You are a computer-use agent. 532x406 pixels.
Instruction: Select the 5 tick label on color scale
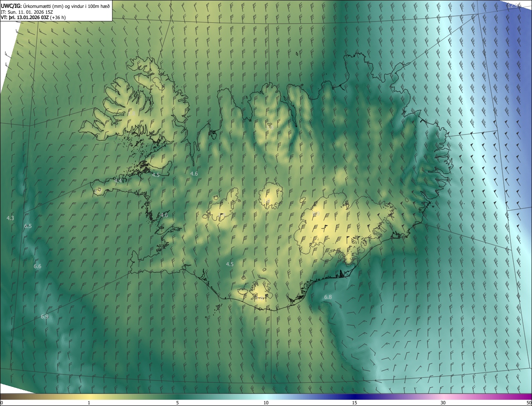[x=177, y=403]
